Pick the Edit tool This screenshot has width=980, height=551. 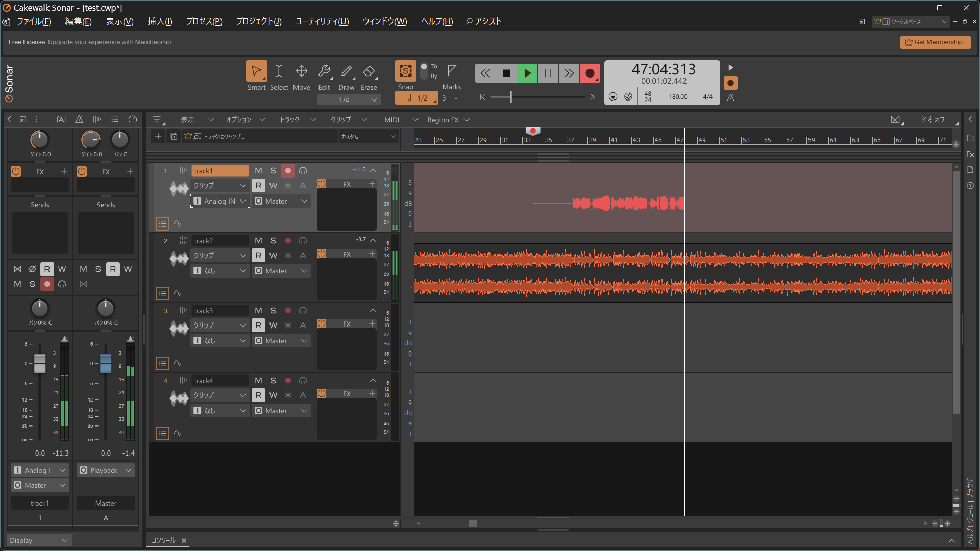click(324, 71)
